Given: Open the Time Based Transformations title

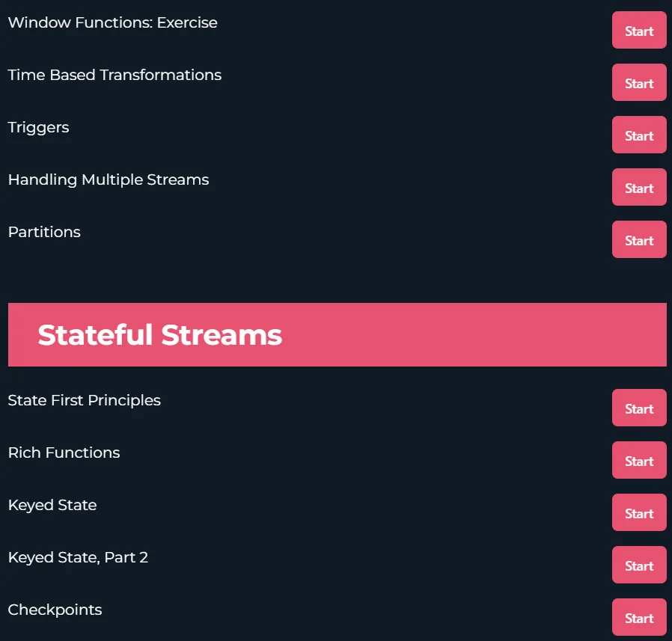Looking at the screenshot, I should pos(114,75).
